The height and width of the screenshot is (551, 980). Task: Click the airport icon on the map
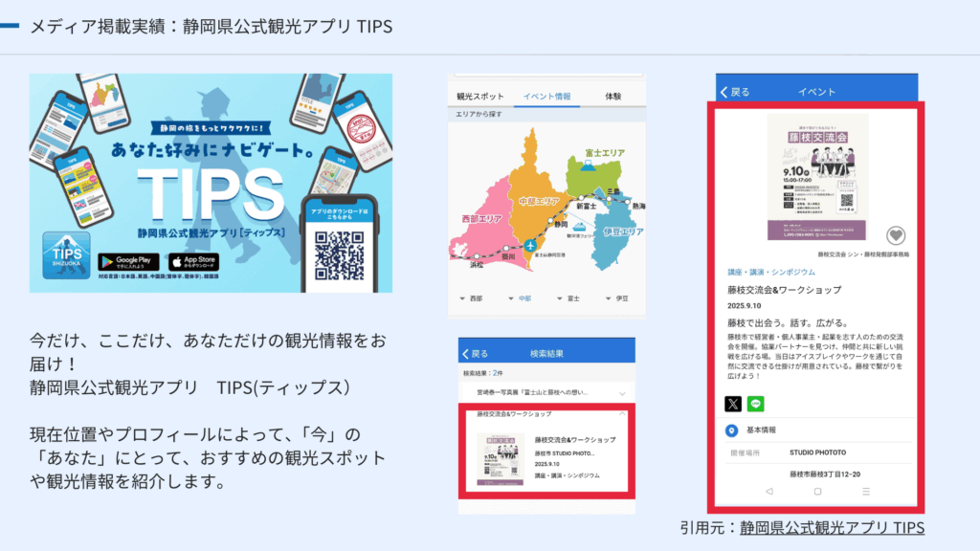[x=530, y=246]
